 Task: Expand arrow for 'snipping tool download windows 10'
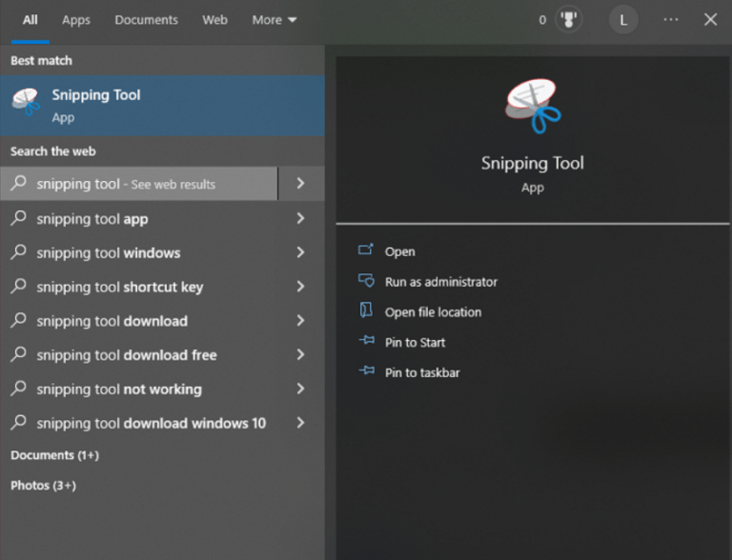tap(301, 423)
